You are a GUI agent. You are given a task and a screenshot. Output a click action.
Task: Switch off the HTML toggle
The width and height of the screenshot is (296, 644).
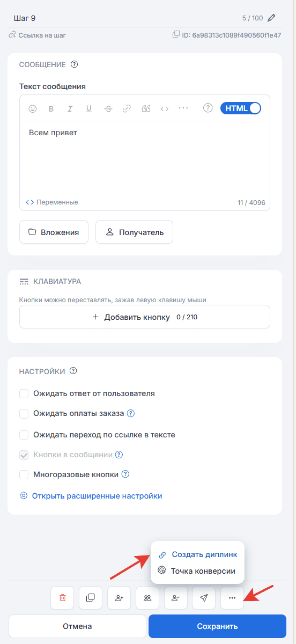coord(241,108)
